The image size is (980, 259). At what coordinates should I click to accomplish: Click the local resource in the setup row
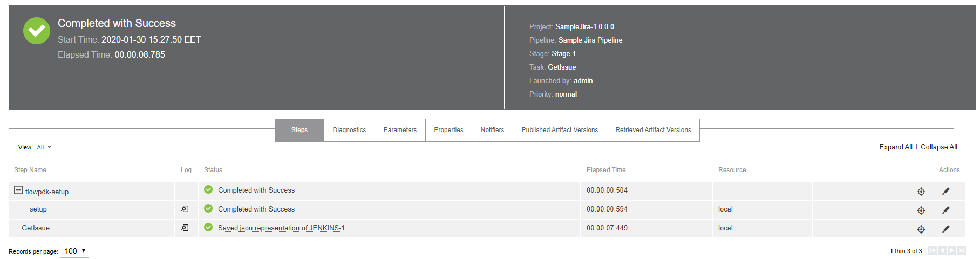click(x=725, y=209)
